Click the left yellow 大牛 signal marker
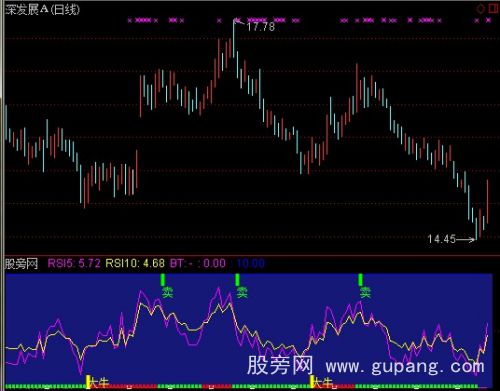 coord(99,382)
